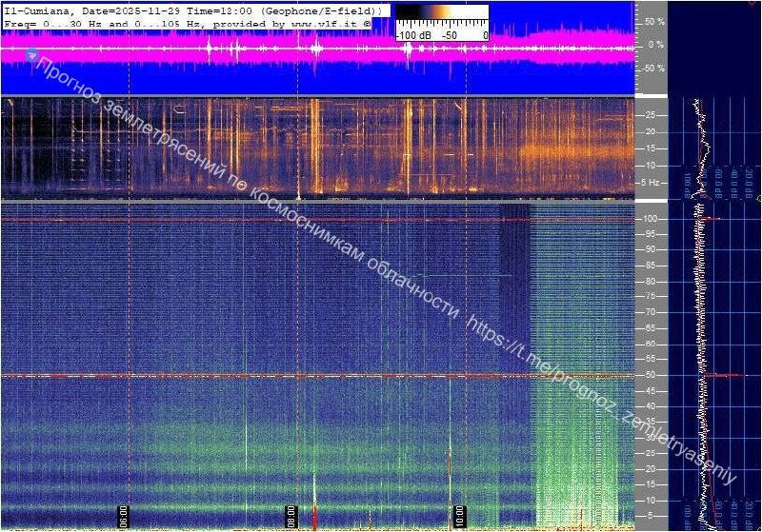Click the '45' frequency axis label
Viewport: 762px width, 532px height.
pos(651,391)
